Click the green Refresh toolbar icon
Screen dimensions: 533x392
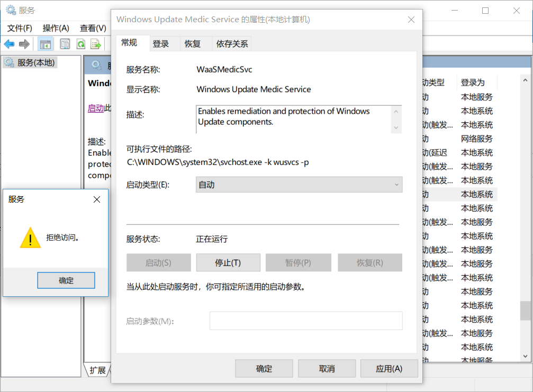[81, 44]
